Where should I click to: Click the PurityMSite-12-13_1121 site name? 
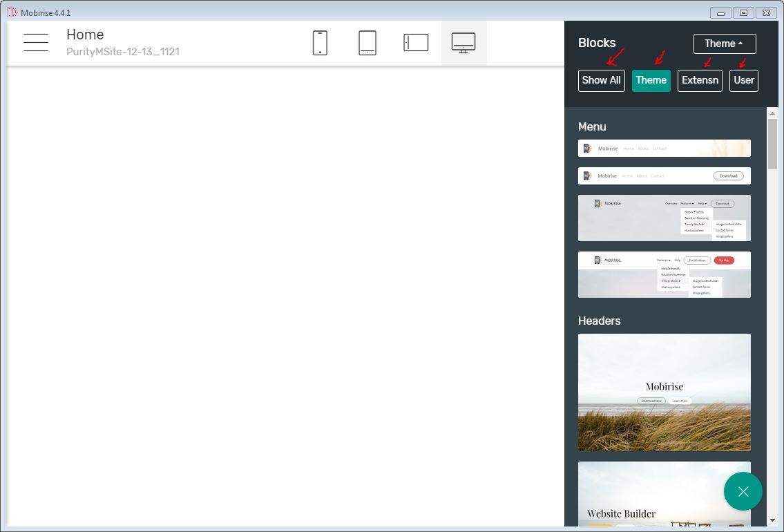click(x=123, y=52)
